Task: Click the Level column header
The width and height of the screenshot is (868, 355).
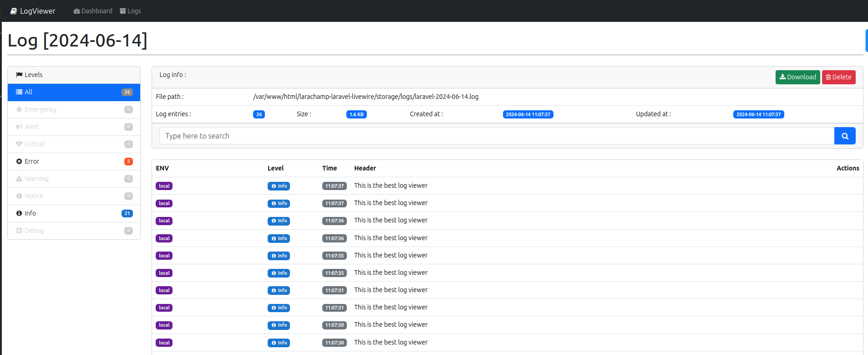Action: (x=276, y=168)
